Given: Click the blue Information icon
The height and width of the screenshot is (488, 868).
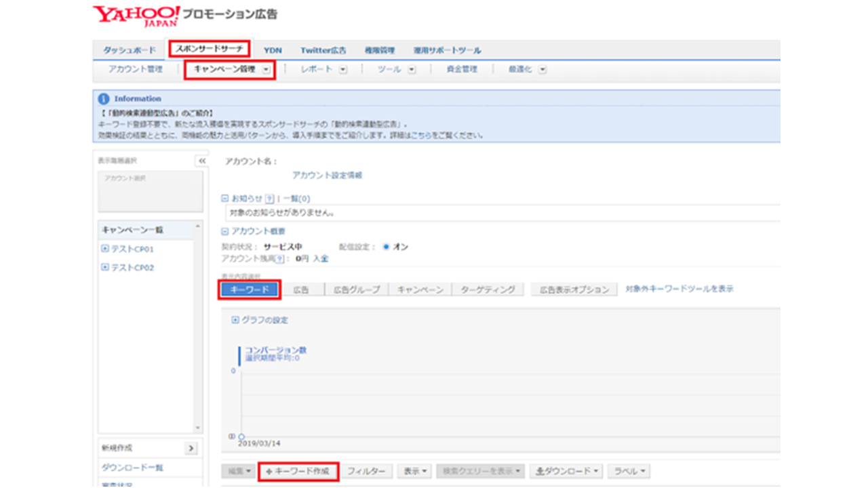Looking at the screenshot, I should coord(104,98).
